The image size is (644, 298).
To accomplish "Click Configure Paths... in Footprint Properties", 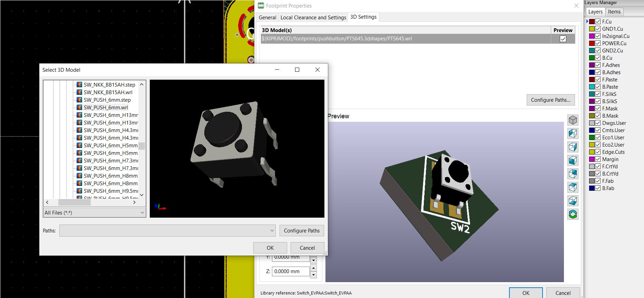I will [550, 100].
